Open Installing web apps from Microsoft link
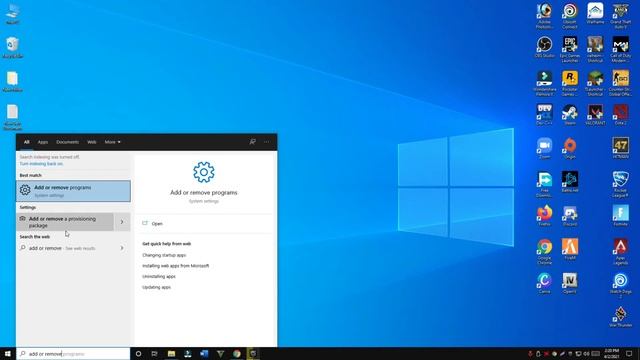Image resolution: width=640 pixels, height=360 pixels. [x=176, y=266]
